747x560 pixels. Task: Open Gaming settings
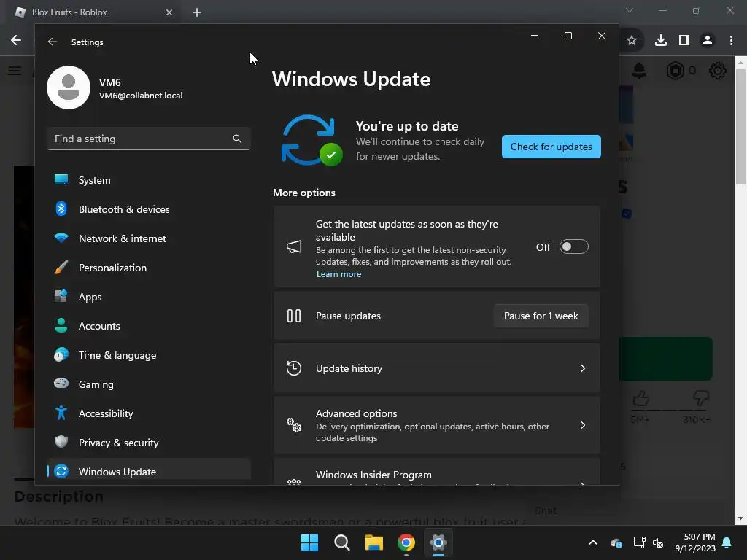pyautogui.click(x=149, y=384)
